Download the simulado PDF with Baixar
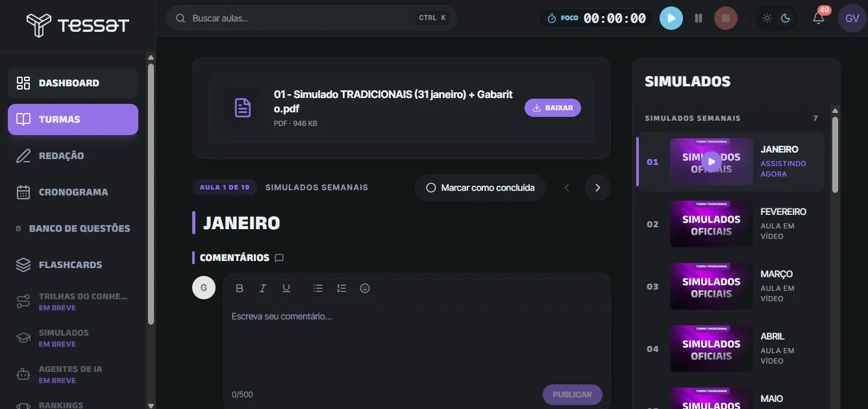Screen dimensions: 868x409 (x=552, y=108)
